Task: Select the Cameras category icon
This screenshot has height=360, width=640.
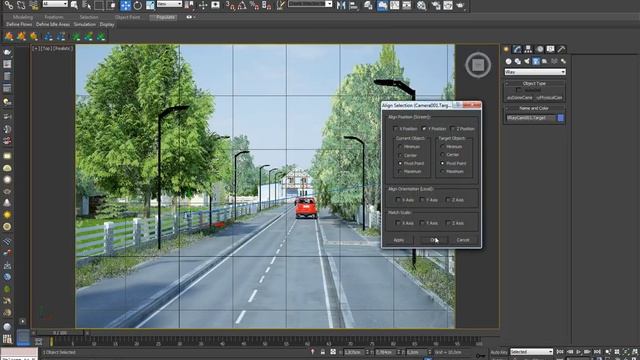Action: tap(536, 61)
